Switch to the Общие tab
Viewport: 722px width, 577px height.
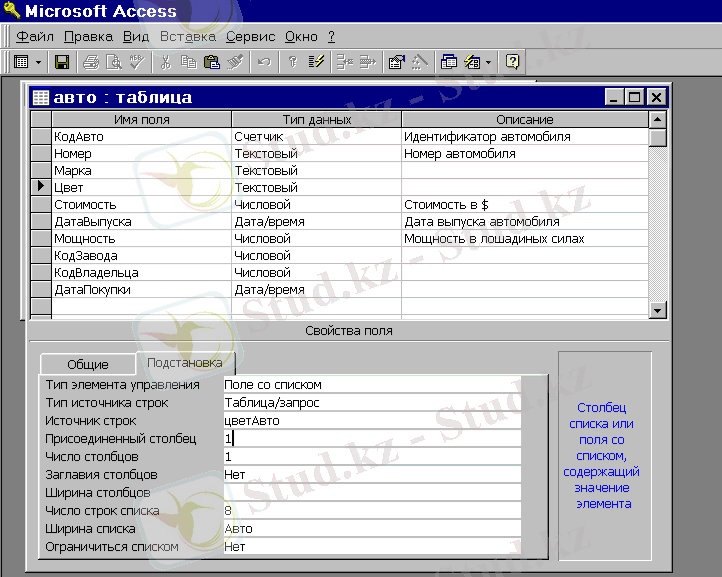click(88, 365)
